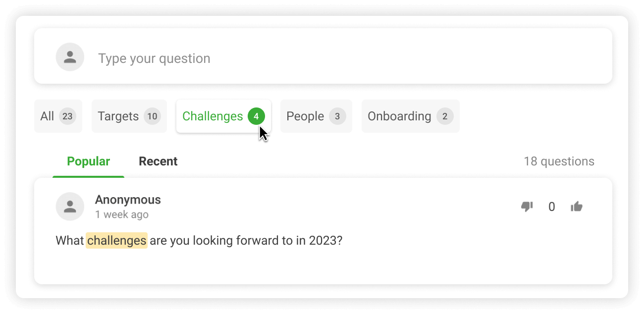
Task: Click the Anonymous author name
Action: [128, 200]
